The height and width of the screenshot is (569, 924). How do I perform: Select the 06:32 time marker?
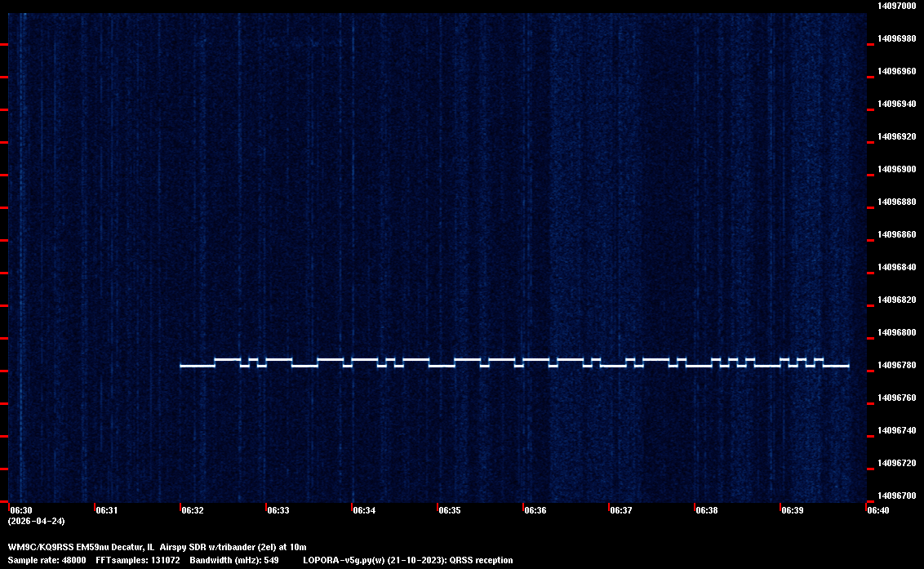tap(193, 510)
